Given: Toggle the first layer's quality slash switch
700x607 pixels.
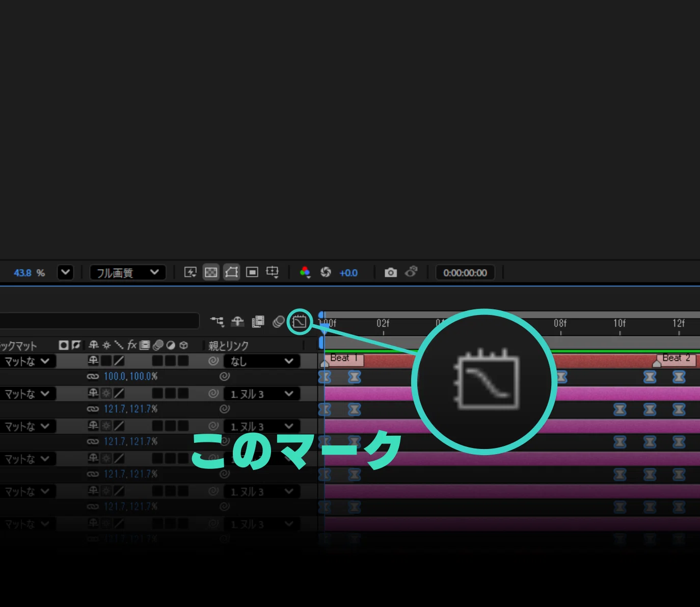Looking at the screenshot, I should tap(119, 360).
